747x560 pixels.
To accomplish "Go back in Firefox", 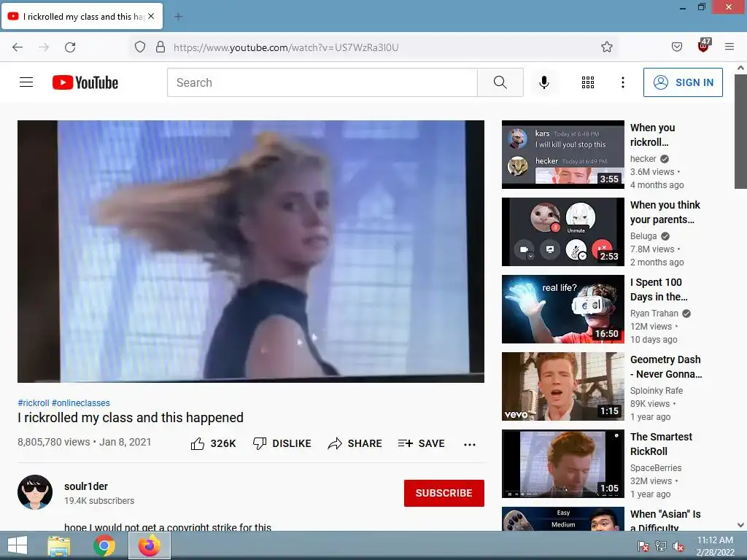I will coord(18,47).
